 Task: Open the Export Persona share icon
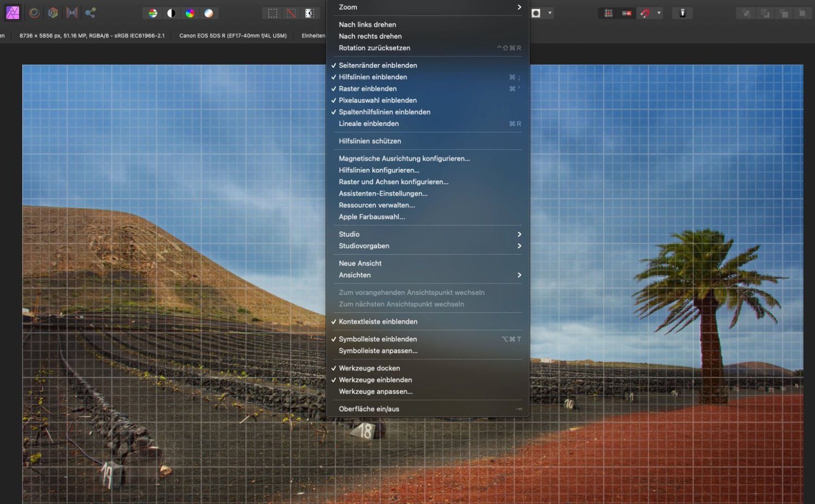(x=90, y=12)
